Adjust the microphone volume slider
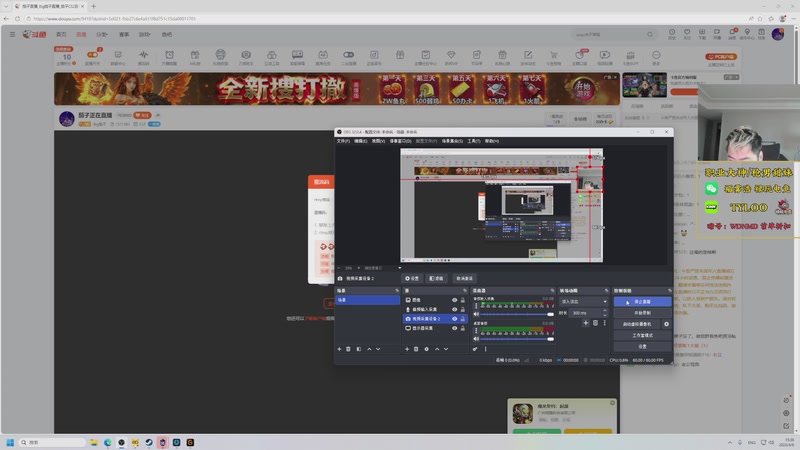The width and height of the screenshot is (800, 450). (x=515, y=314)
